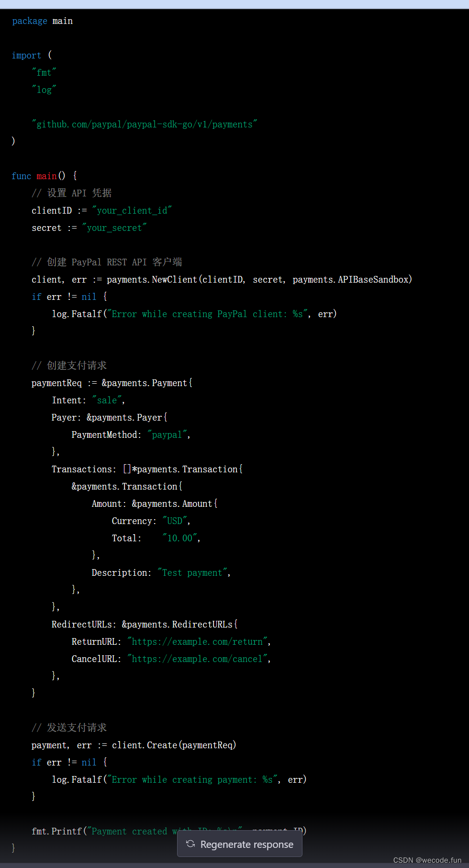The width and height of the screenshot is (469, 868).
Task: Click the circular arrows regenerate icon
Action: click(190, 844)
